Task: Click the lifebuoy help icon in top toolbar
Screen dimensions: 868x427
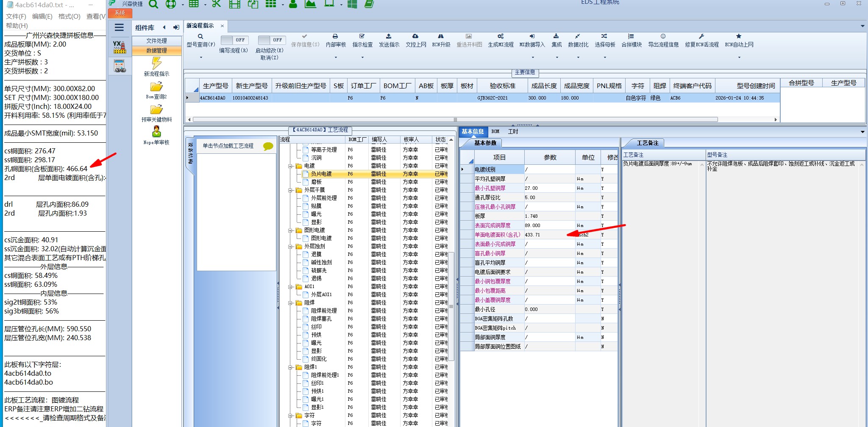Action: point(171,4)
